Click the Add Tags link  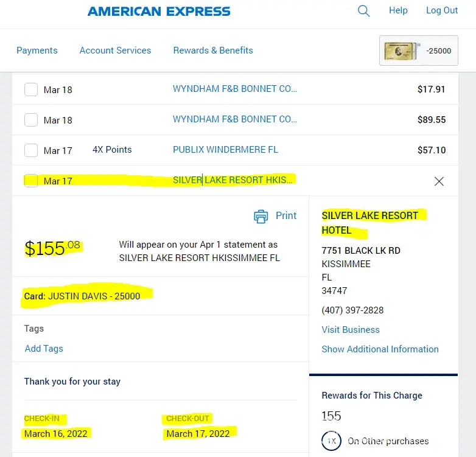click(44, 349)
